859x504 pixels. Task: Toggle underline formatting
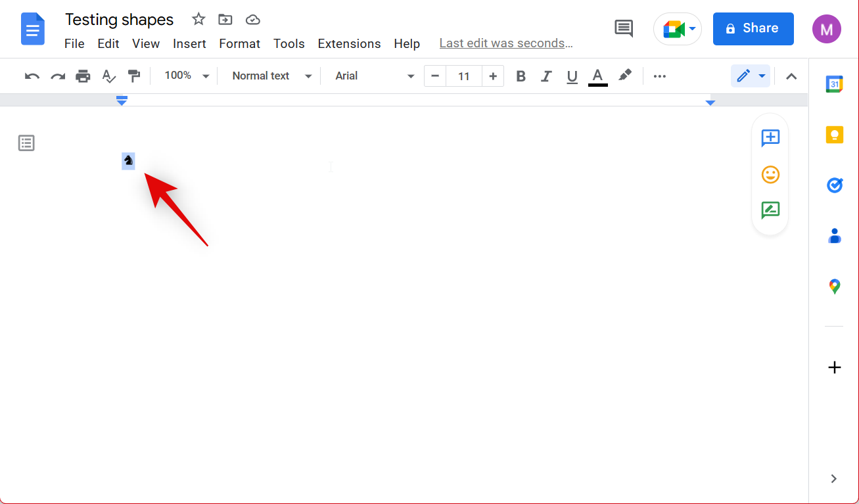point(572,76)
